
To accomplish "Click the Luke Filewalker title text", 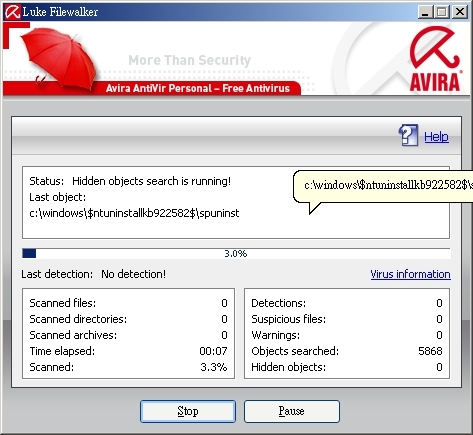I will point(60,12).
